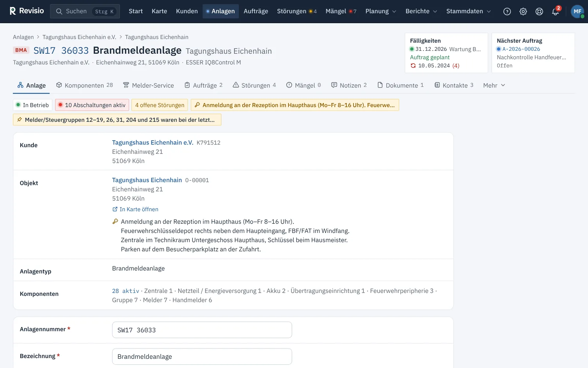The image size is (588, 368).
Task: Click the 4 offene Störungen chip
Action: (x=159, y=105)
